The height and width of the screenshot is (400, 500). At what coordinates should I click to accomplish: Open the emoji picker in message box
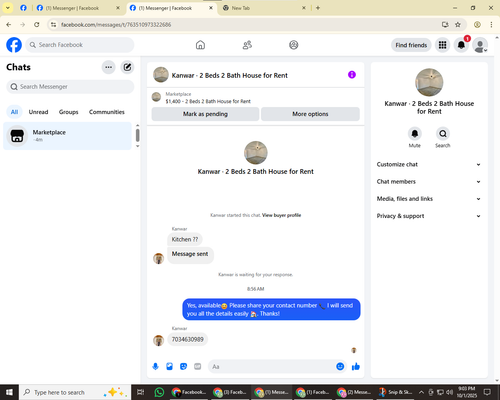[x=340, y=367]
